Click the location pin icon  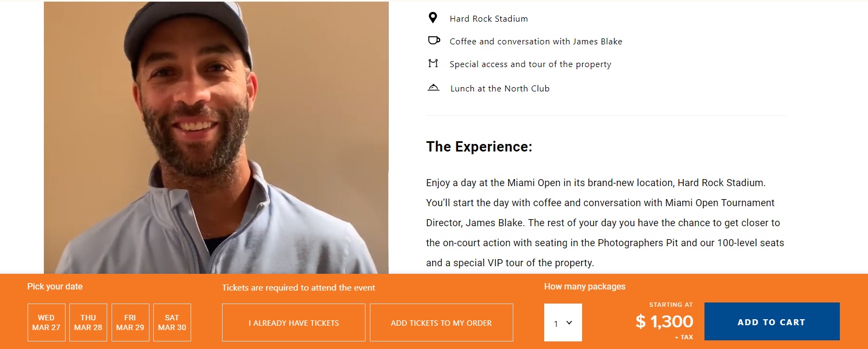tap(433, 18)
